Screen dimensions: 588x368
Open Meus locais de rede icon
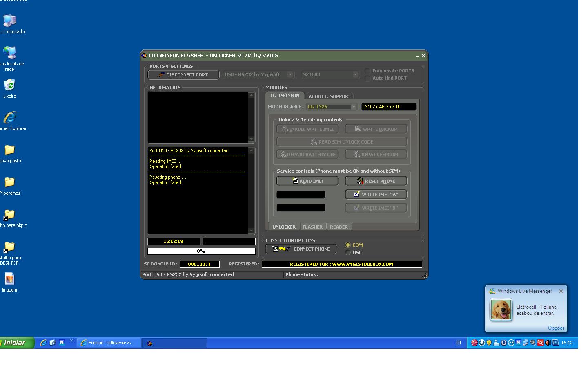click(9, 53)
